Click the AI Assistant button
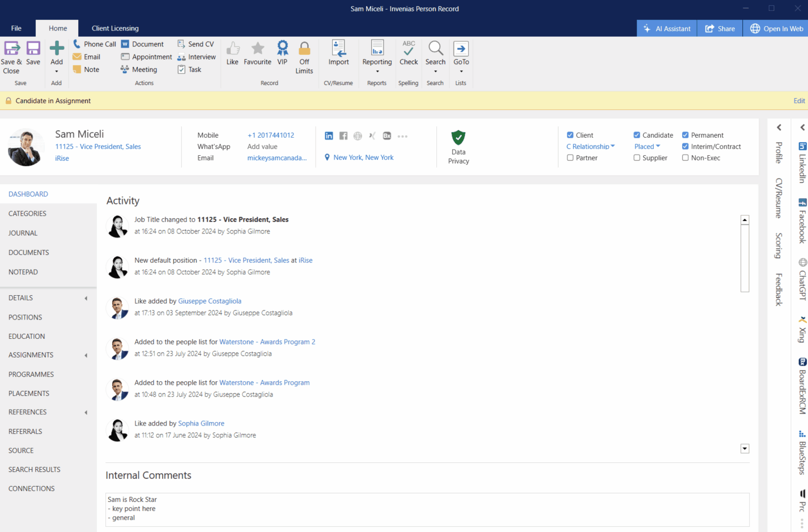The height and width of the screenshot is (532, 808). pyautogui.click(x=667, y=28)
